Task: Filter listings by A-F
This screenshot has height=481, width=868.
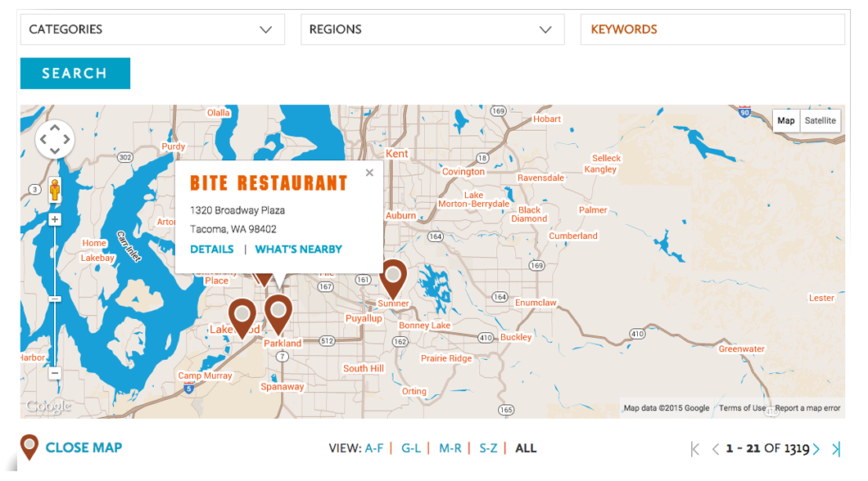Action: (373, 448)
